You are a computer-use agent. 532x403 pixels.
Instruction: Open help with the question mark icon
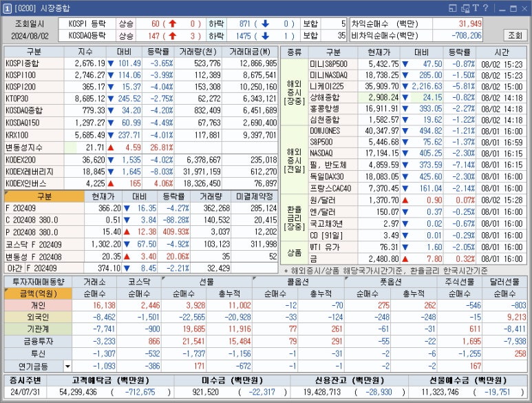485,8
